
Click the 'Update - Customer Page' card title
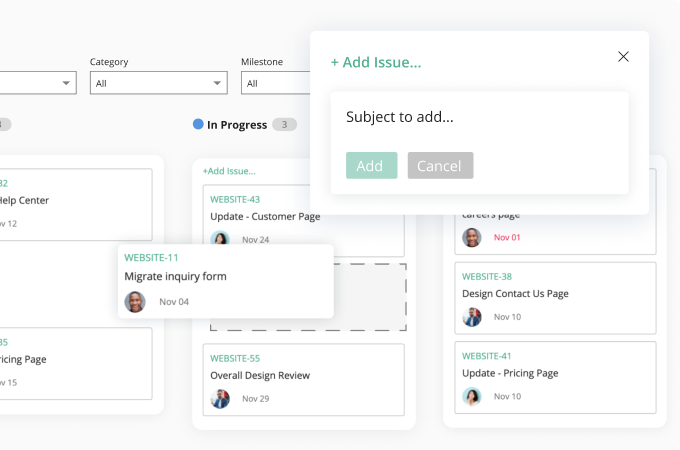point(265,216)
